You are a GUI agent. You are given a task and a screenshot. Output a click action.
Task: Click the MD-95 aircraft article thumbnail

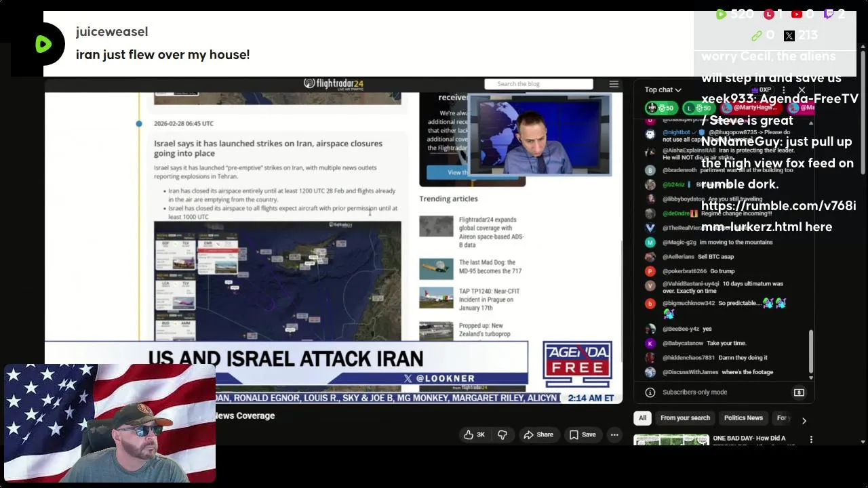tap(436, 268)
